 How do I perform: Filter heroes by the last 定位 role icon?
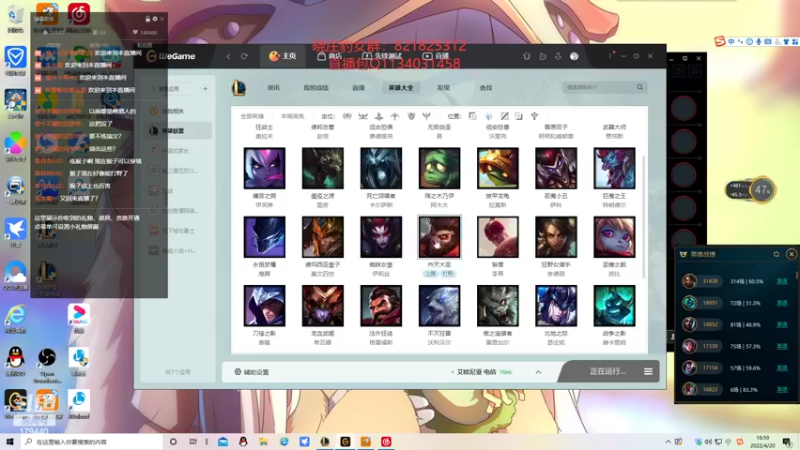click(x=427, y=116)
